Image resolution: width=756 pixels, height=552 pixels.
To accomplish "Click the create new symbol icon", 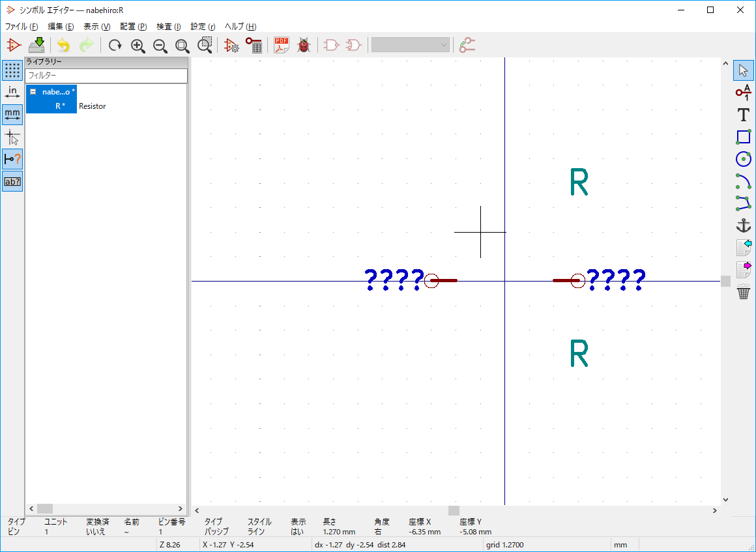I will 14,46.
